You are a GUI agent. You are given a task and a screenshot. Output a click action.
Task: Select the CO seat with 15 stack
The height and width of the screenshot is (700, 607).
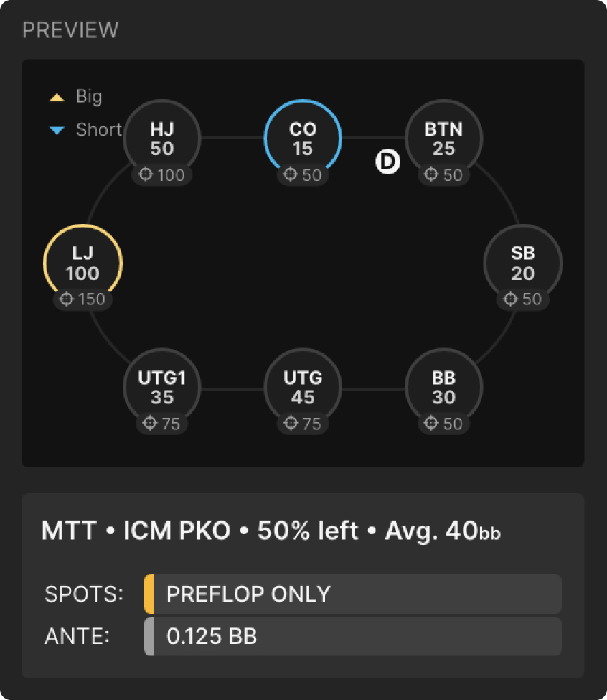click(x=303, y=138)
